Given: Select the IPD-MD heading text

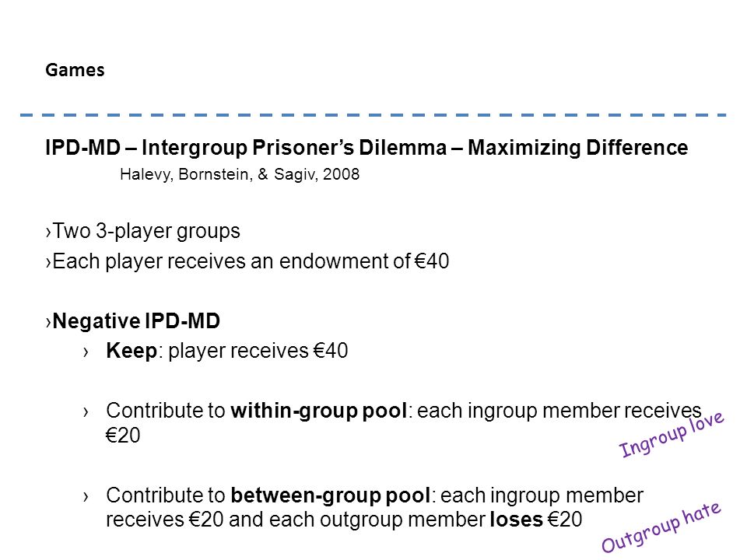Looking at the screenshot, I should tap(366, 148).
